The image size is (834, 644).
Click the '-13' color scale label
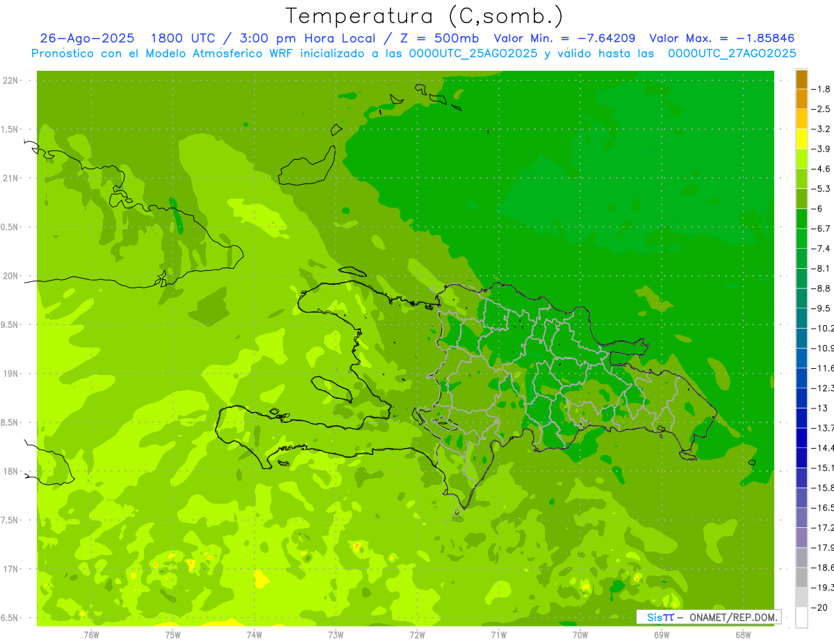click(x=819, y=408)
